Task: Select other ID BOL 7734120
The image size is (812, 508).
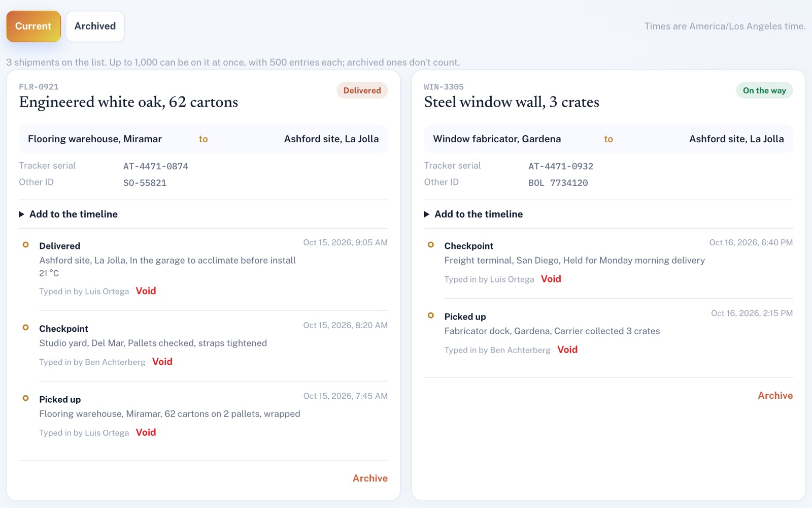Action: 558,183
